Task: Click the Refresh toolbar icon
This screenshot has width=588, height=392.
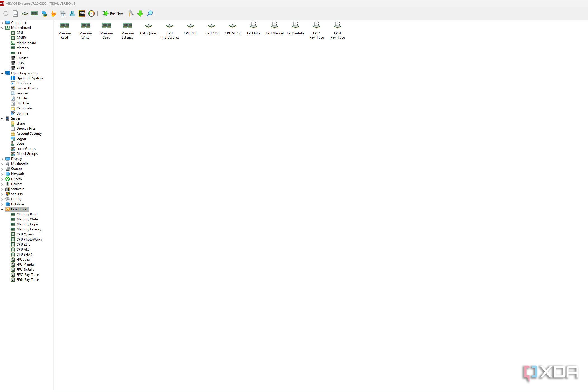Action: [x=6, y=13]
